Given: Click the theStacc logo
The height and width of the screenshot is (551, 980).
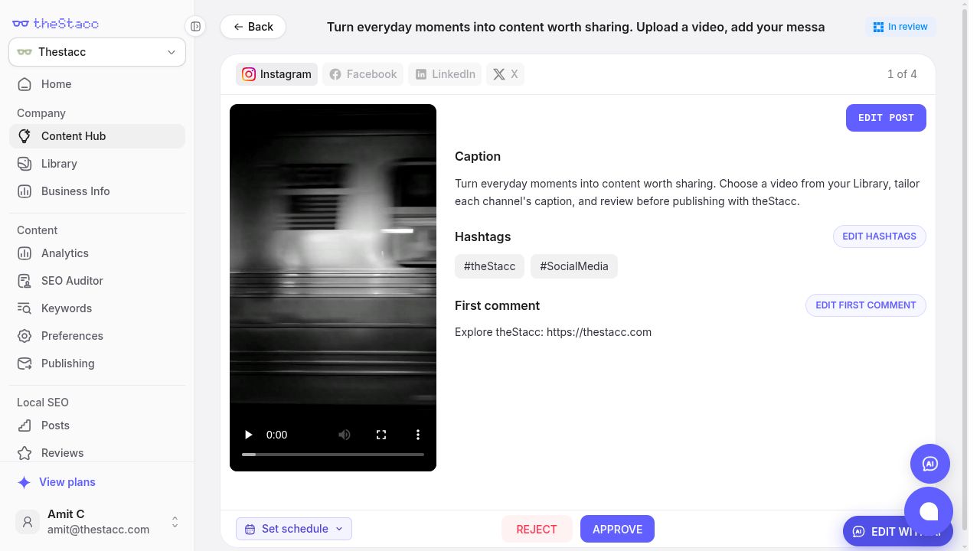Looking at the screenshot, I should coord(56,24).
